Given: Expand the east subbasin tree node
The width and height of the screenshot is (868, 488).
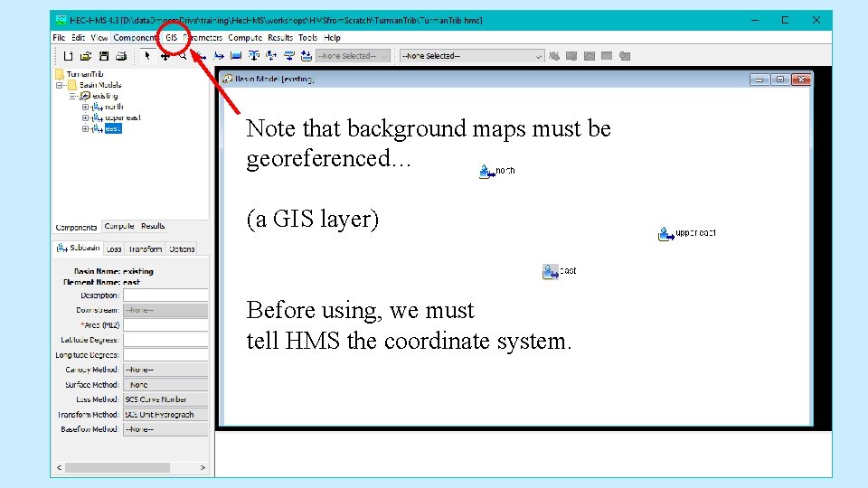Looking at the screenshot, I should (x=85, y=129).
